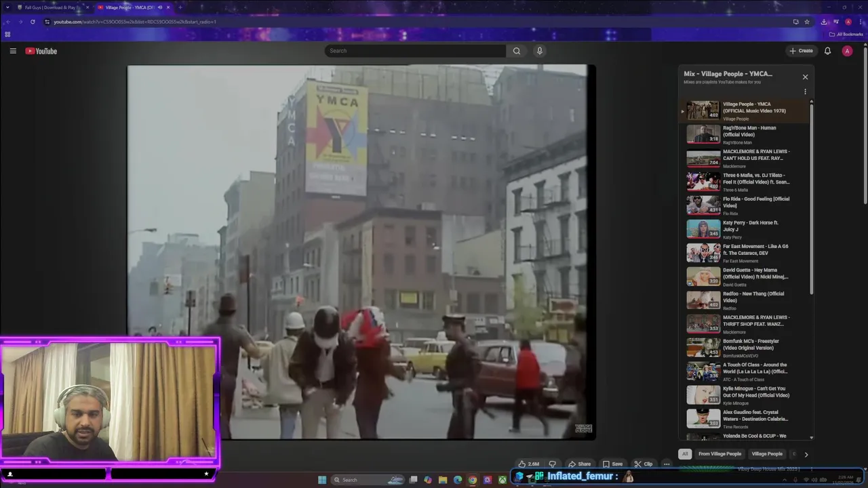Open the Windows Start menu
Image resolution: width=868 pixels, height=488 pixels.
pos(322,480)
